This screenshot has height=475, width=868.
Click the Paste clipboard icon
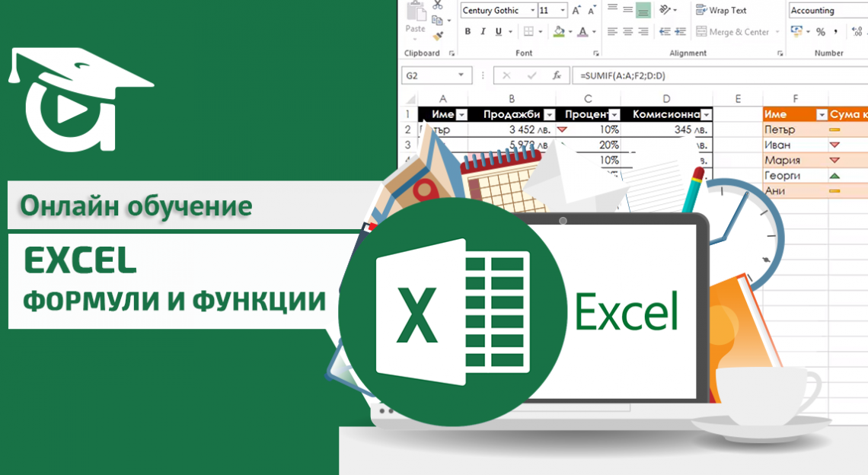416,11
